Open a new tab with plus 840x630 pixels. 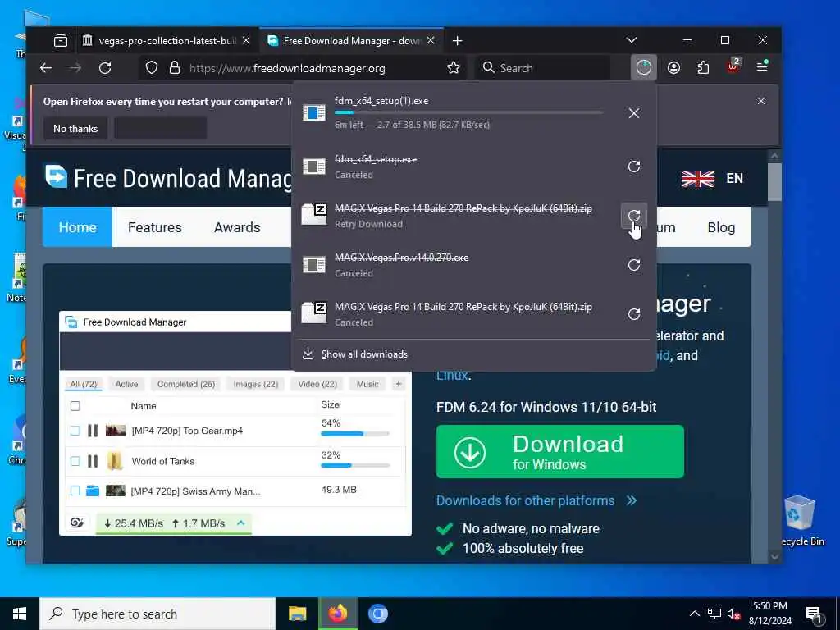point(458,41)
